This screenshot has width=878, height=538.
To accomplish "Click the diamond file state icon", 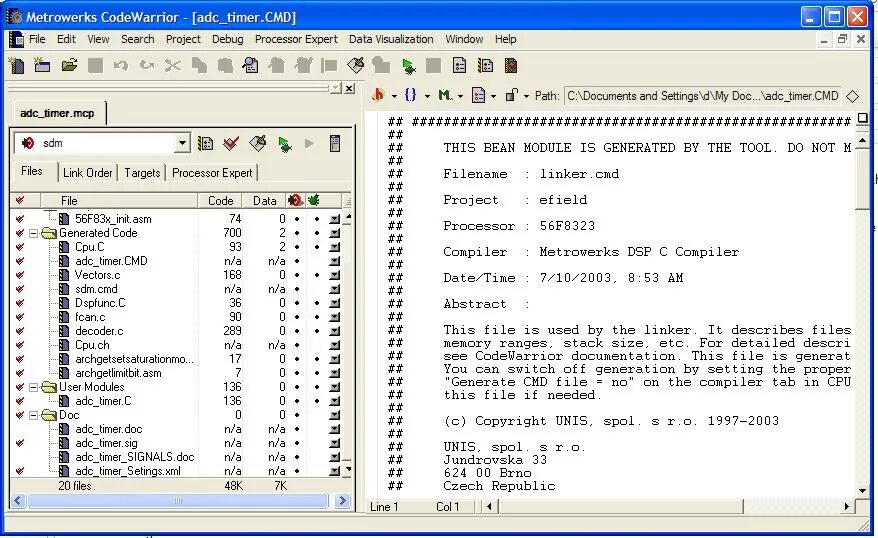I will 853,96.
